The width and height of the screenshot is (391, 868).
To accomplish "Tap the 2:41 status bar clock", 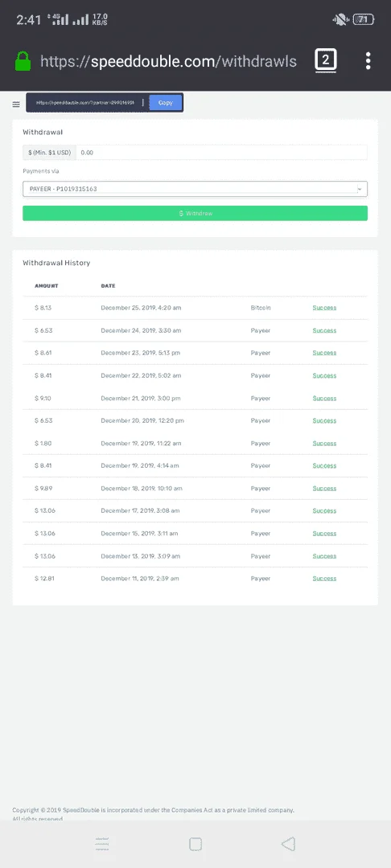I will pos(29,20).
